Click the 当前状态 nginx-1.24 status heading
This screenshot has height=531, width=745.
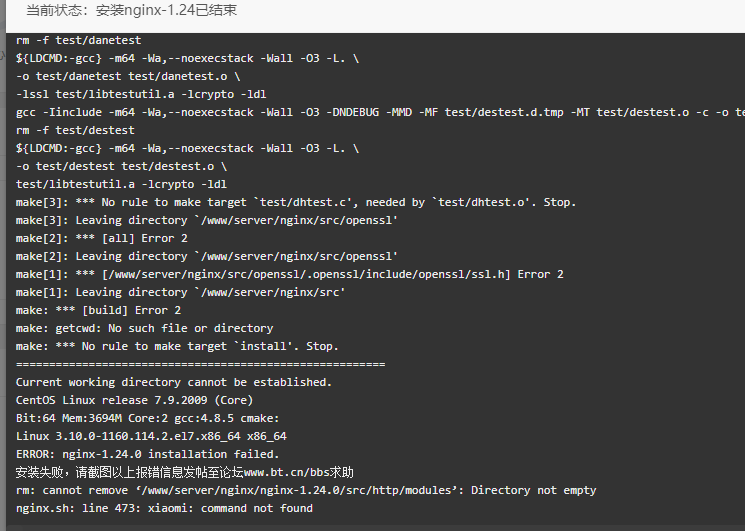click(132, 10)
